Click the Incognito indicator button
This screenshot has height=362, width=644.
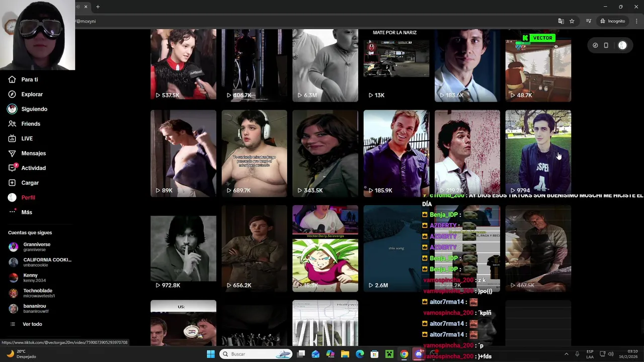click(x=612, y=21)
